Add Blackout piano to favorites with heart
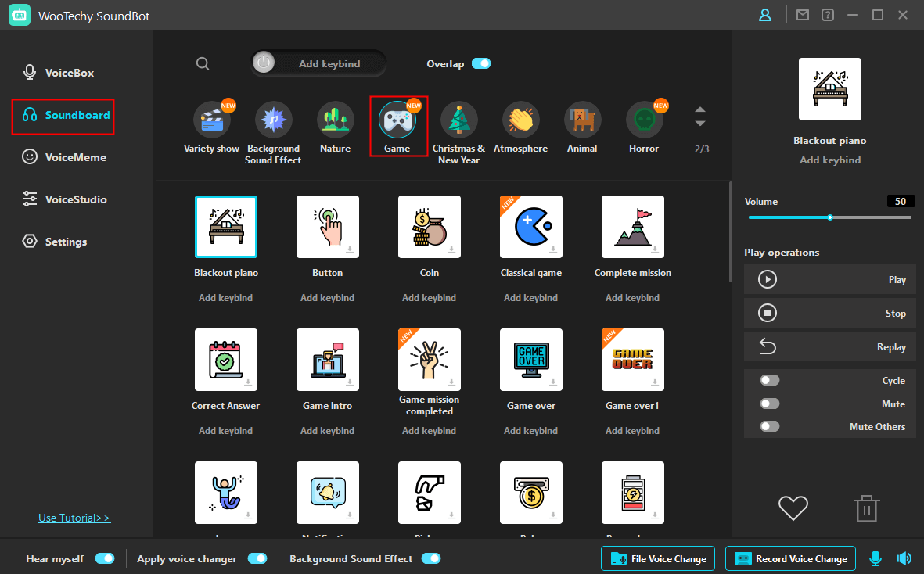 (x=793, y=508)
